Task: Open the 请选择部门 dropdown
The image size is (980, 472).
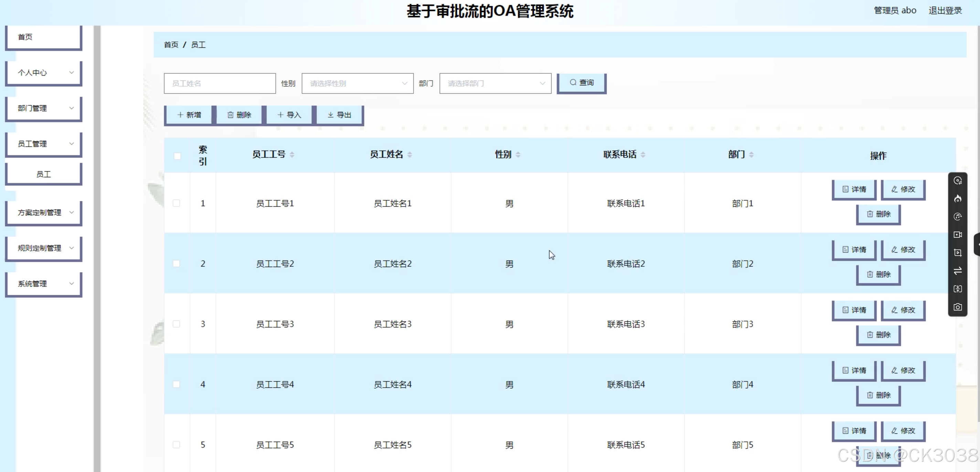Action: 494,83
